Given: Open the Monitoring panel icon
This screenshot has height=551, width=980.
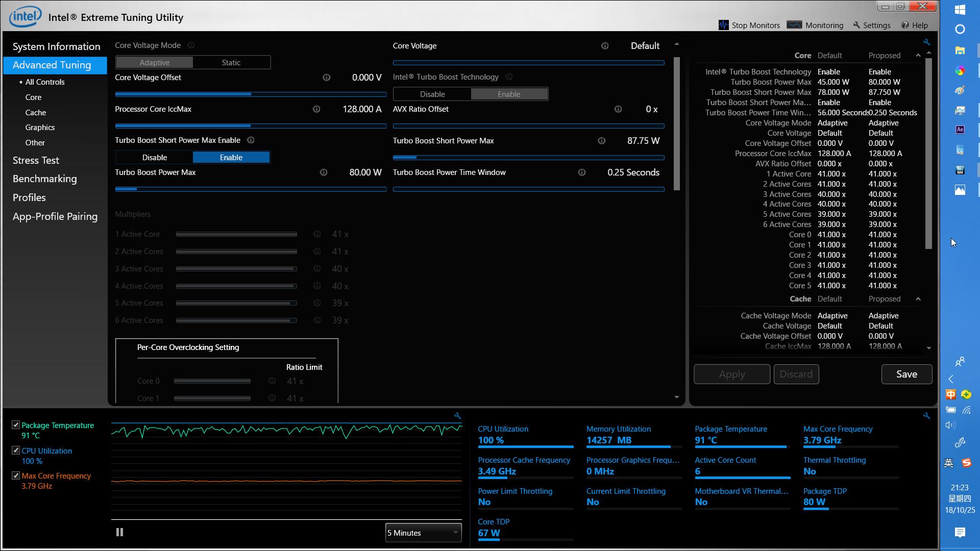Looking at the screenshot, I should click(794, 25).
